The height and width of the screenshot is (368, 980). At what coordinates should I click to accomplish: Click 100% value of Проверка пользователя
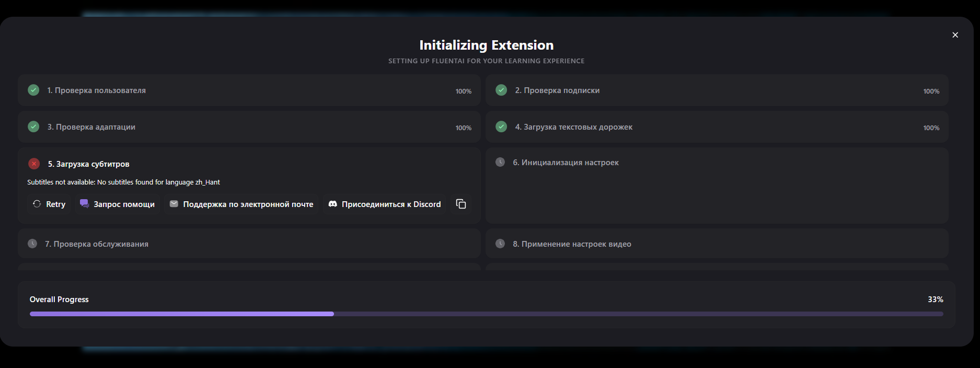[x=464, y=91]
